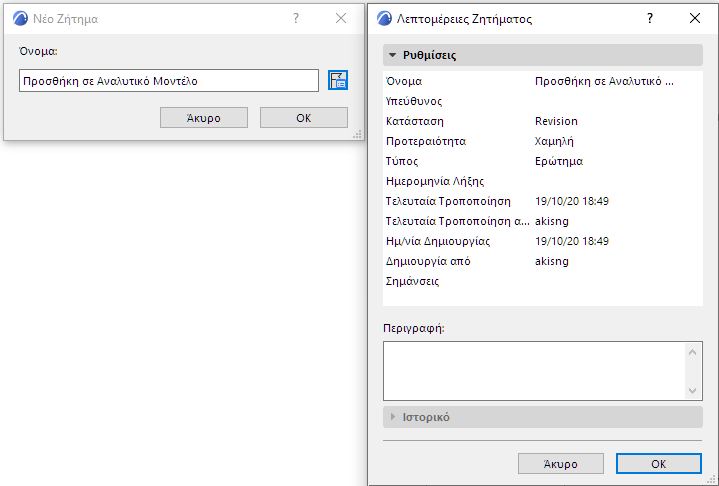719x486 pixels.
Task: Click the Τελευταία Τροποποίηση date 19/10/20 18:49
Action: (572, 201)
